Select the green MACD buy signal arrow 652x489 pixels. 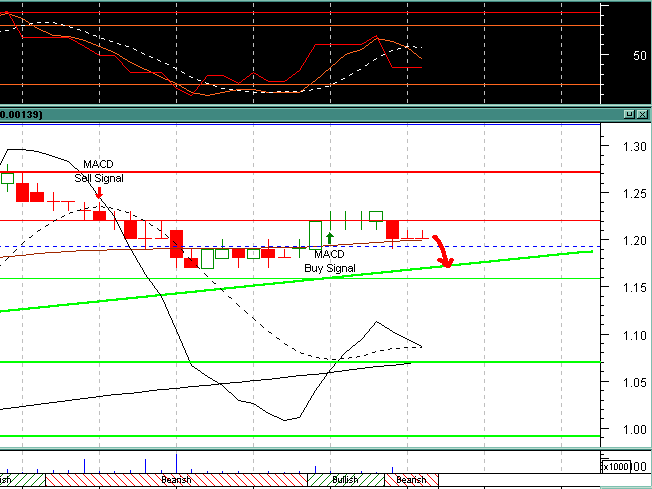tap(330, 238)
